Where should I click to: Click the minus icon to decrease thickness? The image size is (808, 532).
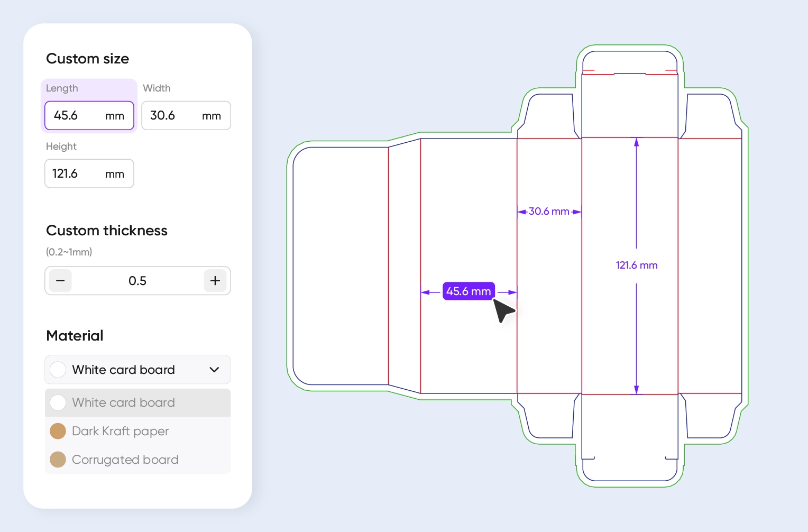pos(60,281)
